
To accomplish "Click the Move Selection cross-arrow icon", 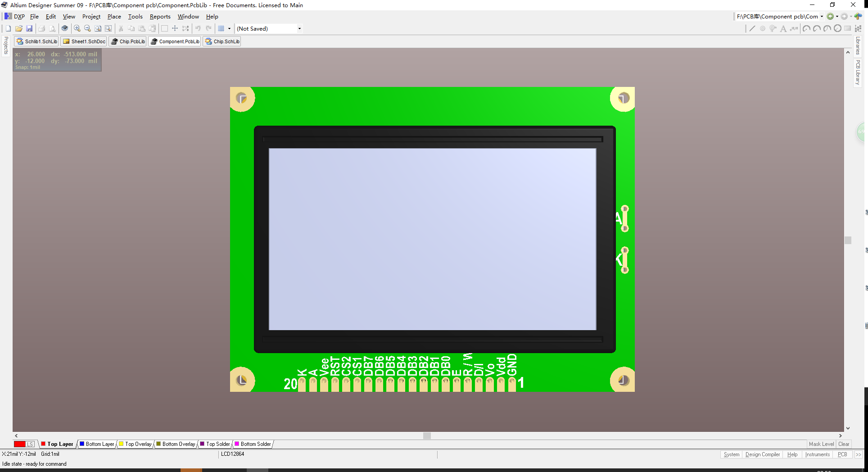I will coord(175,28).
